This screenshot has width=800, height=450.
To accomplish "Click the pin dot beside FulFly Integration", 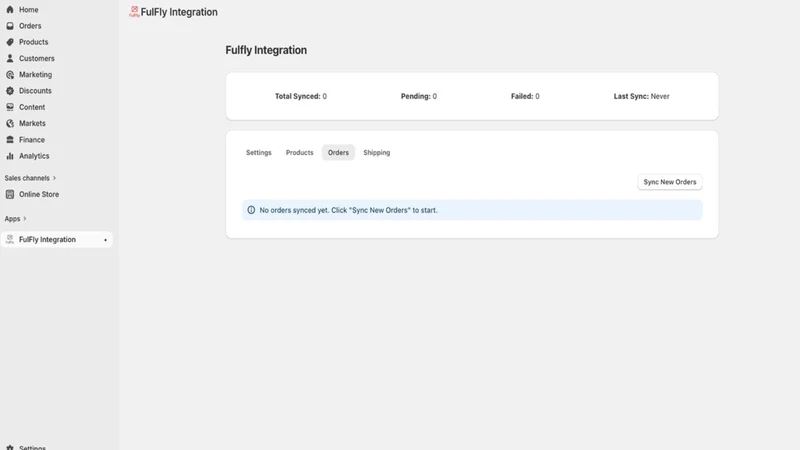I will click(x=106, y=240).
